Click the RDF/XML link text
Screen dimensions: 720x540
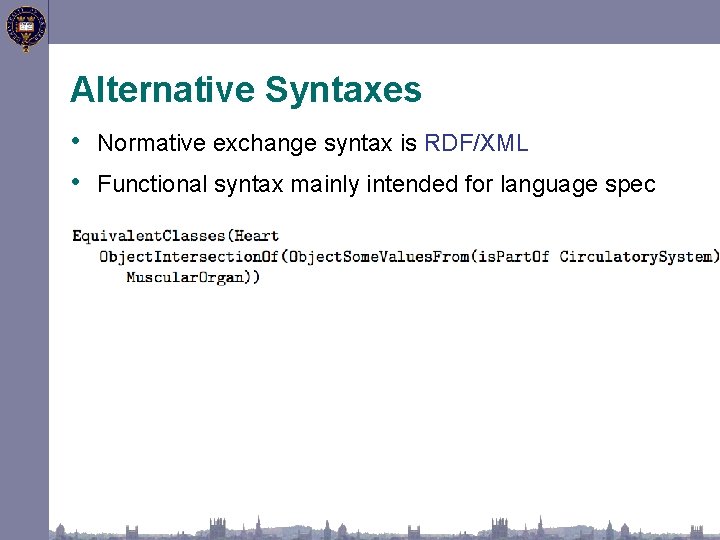pyautogui.click(x=476, y=143)
